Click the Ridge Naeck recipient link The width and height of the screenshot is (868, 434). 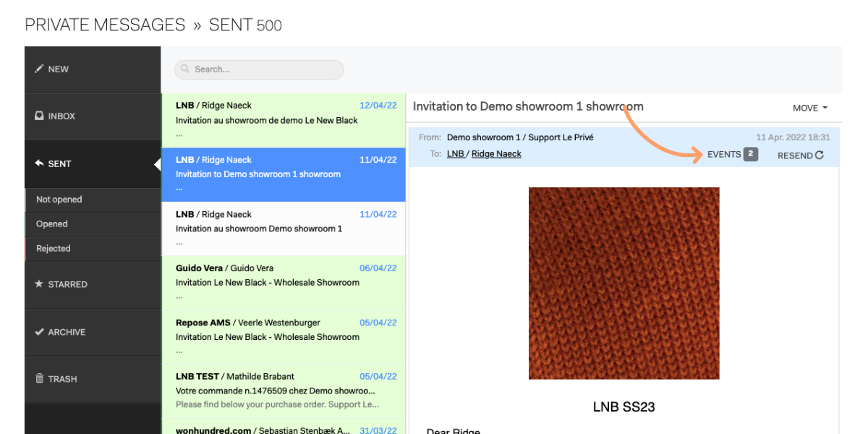click(496, 154)
